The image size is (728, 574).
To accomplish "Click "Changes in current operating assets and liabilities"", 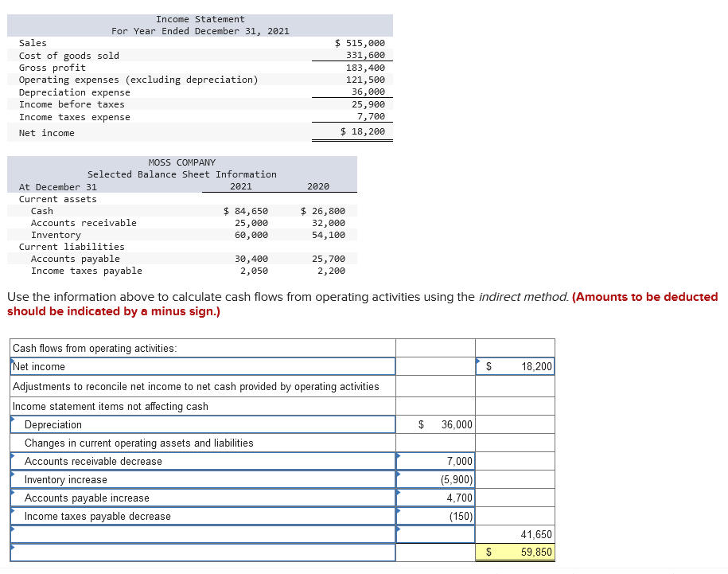I will (x=138, y=443).
